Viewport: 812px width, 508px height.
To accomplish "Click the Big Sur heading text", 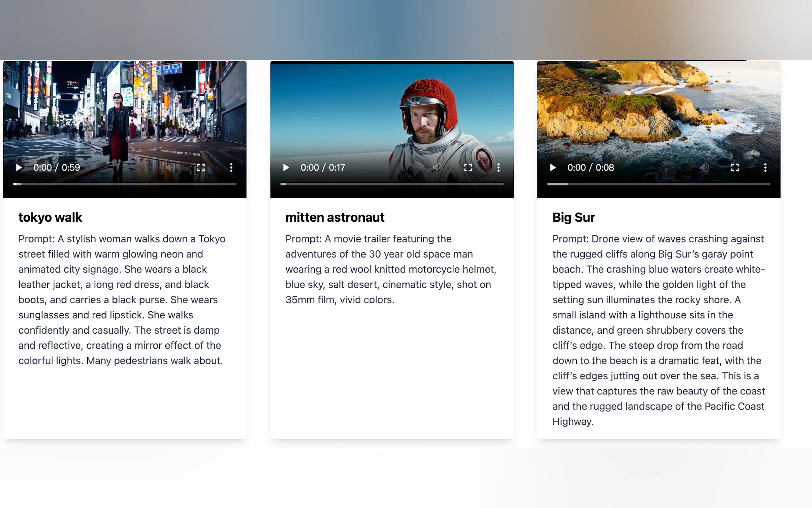I will 574,218.
